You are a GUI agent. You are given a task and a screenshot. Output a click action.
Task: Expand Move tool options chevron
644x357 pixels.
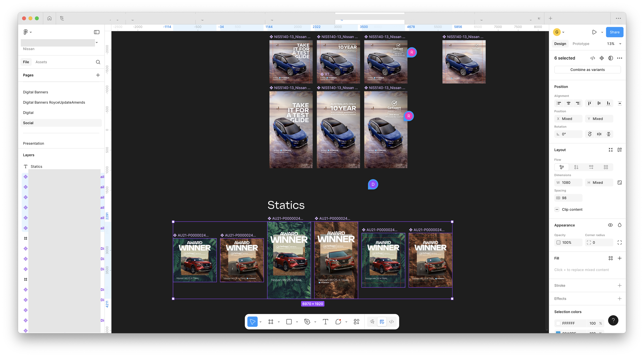[260, 322]
